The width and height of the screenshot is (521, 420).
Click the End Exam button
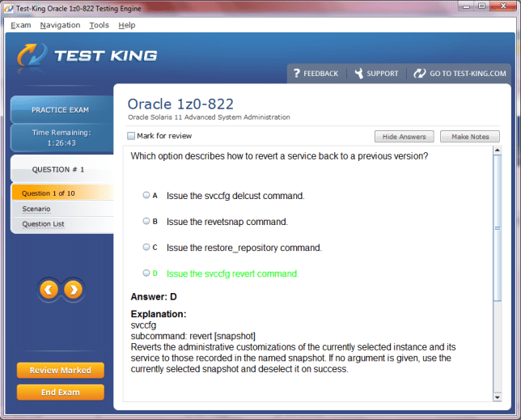point(61,392)
